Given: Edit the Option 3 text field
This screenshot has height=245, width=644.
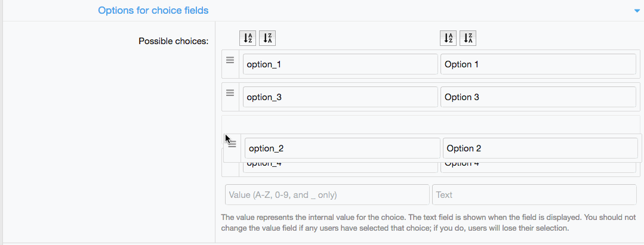Looking at the screenshot, I should tap(538, 97).
